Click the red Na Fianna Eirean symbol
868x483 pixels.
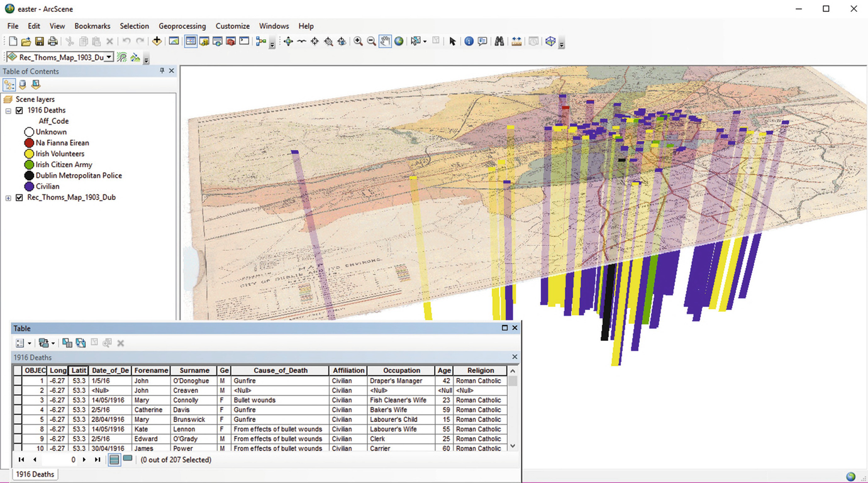tap(29, 143)
